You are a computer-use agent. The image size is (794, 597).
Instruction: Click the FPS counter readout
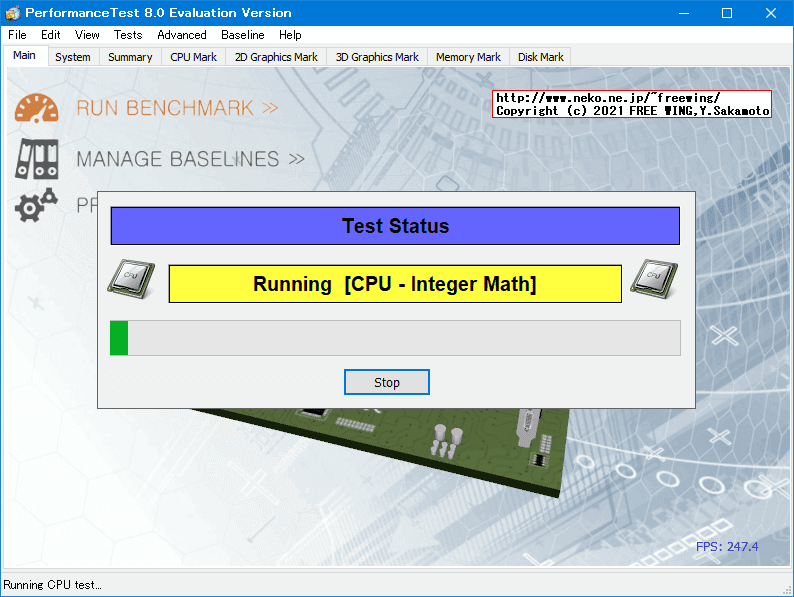click(x=727, y=547)
